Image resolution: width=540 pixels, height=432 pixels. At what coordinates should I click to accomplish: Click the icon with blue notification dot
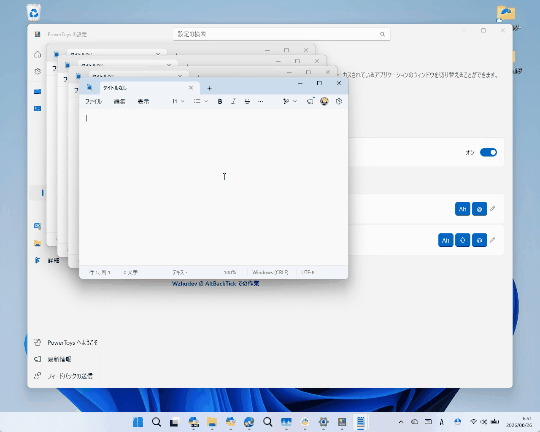click(x=310, y=101)
